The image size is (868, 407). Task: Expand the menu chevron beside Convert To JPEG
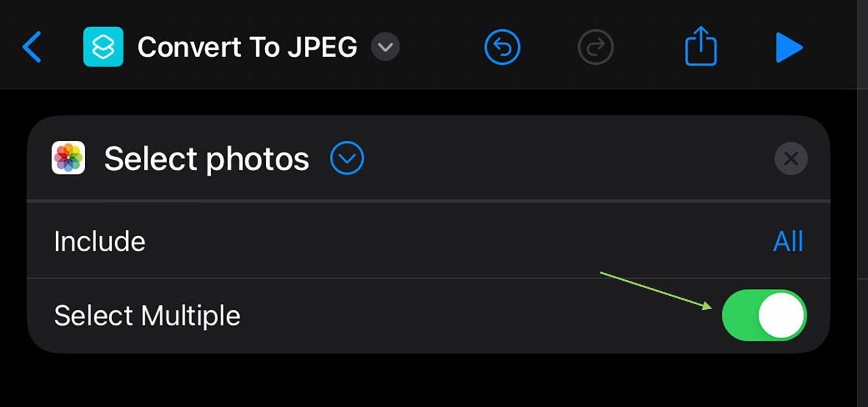coord(385,47)
